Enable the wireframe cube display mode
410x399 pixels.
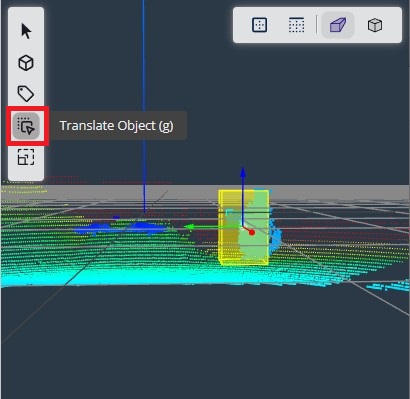(375, 25)
